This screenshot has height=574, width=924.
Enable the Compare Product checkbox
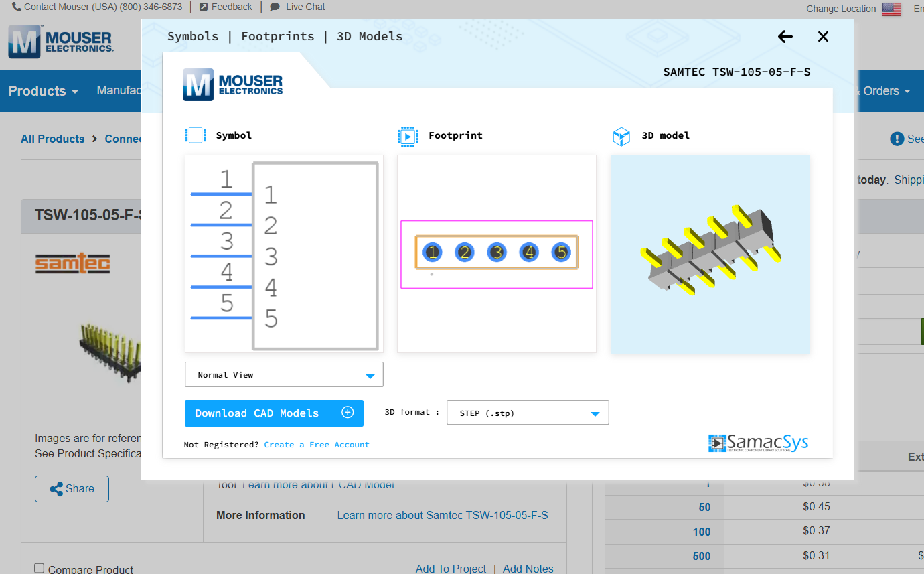click(39, 567)
